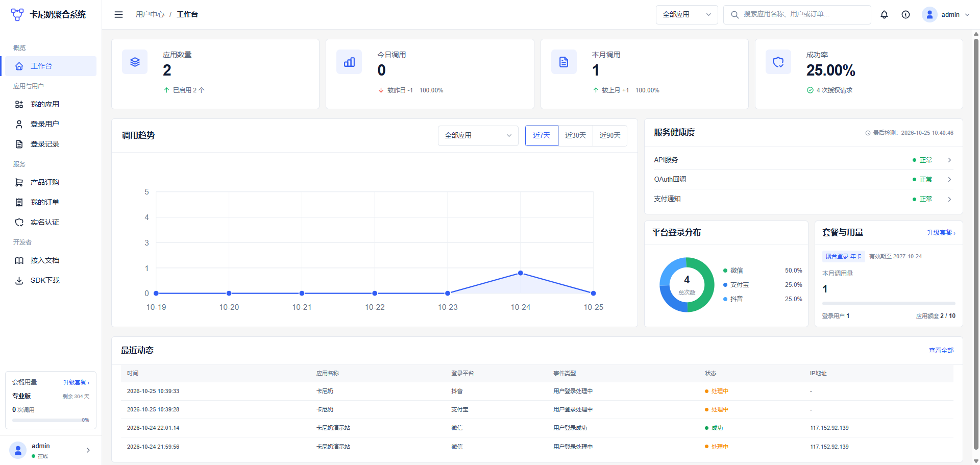Expand the OAuth回调 row chevron
Screen dimensions: 980x465
point(949,179)
